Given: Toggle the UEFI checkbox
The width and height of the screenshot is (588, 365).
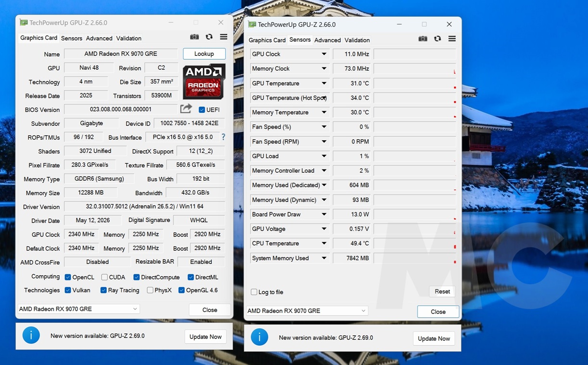Looking at the screenshot, I should [x=202, y=110].
